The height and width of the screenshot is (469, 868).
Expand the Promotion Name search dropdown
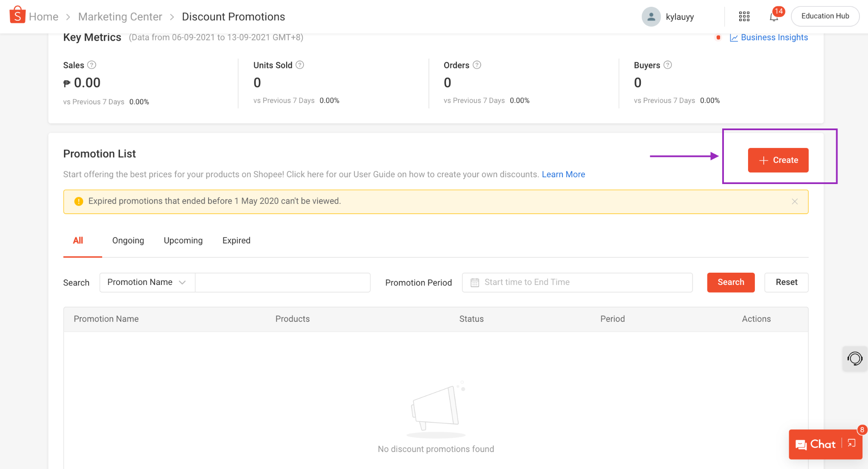pyautogui.click(x=147, y=282)
